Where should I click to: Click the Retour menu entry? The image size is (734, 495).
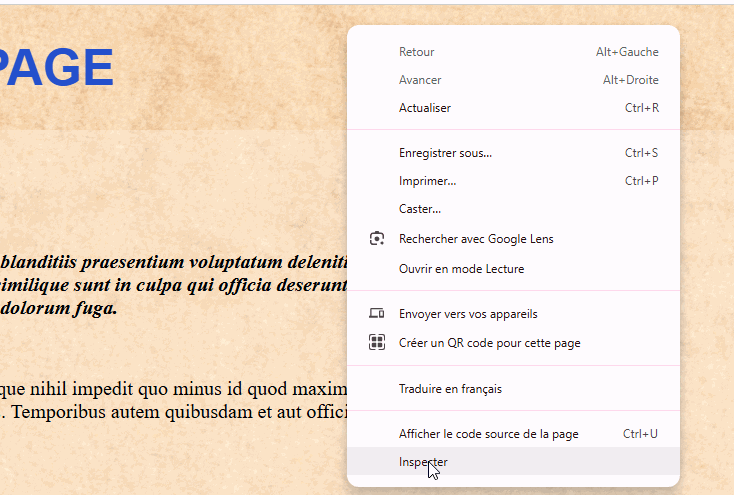pyautogui.click(x=417, y=52)
